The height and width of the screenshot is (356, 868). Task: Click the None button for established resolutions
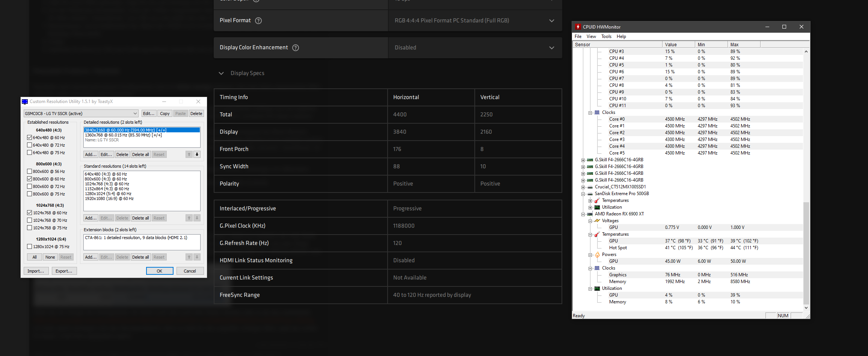50,257
